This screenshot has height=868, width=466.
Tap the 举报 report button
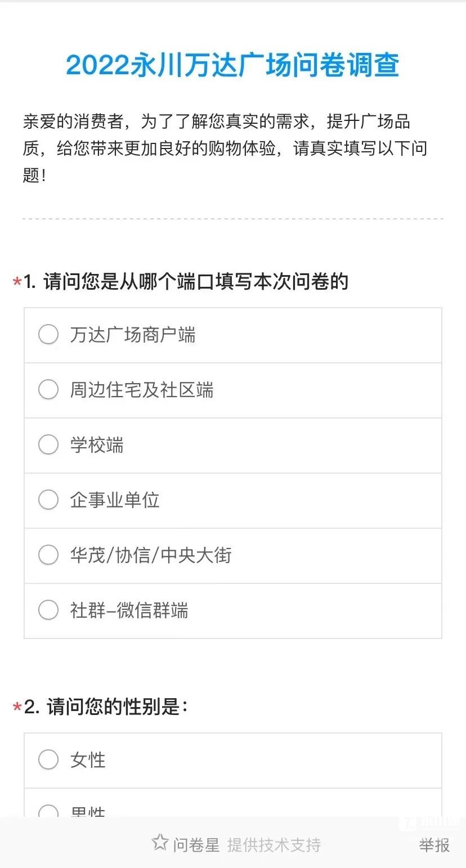pos(434,844)
